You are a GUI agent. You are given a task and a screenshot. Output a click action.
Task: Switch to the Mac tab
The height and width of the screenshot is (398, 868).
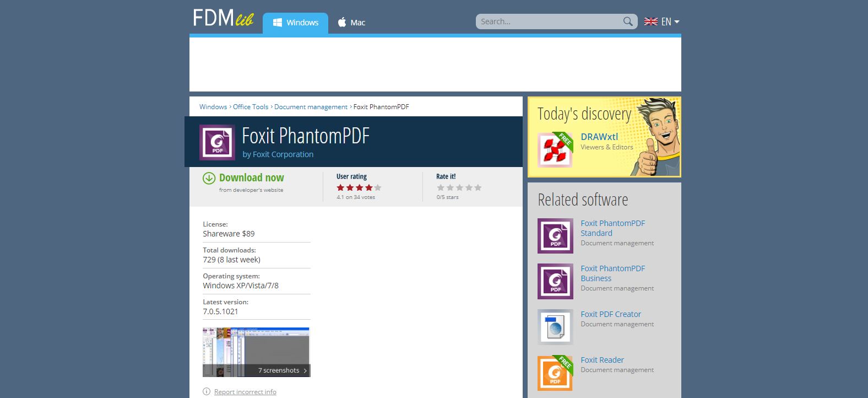click(351, 23)
